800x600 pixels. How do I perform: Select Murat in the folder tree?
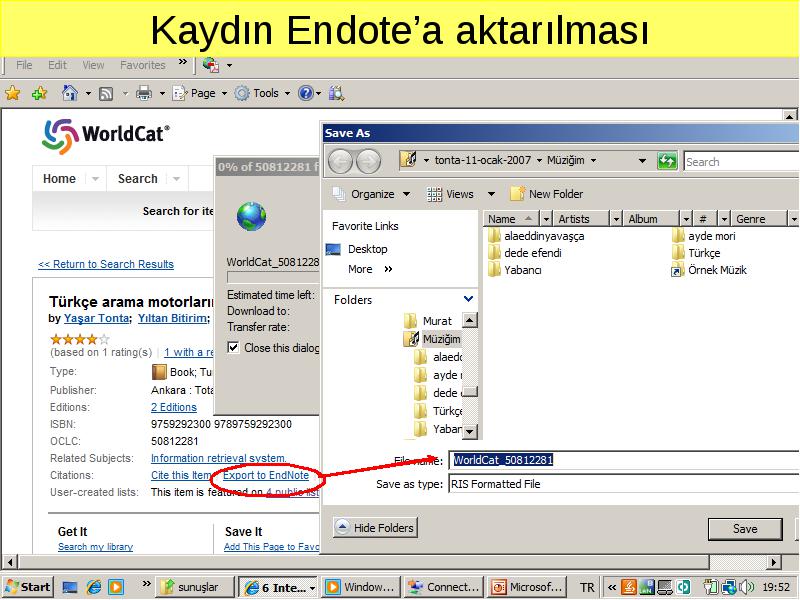click(428, 321)
